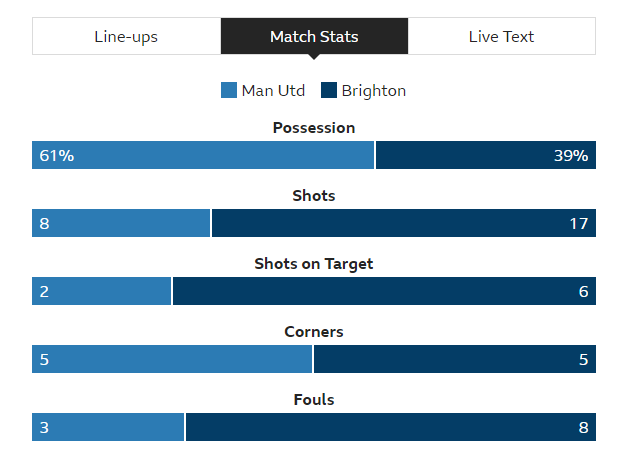The height and width of the screenshot is (469, 631).
Task: Click the Brighton dark blue legend swatch
Action: pyautogui.click(x=329, y=90)
